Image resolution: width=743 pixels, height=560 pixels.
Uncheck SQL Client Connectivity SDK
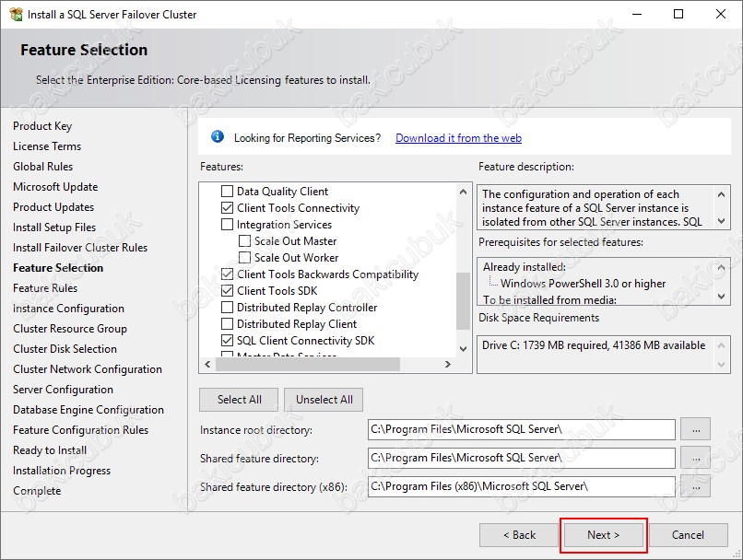228,341
